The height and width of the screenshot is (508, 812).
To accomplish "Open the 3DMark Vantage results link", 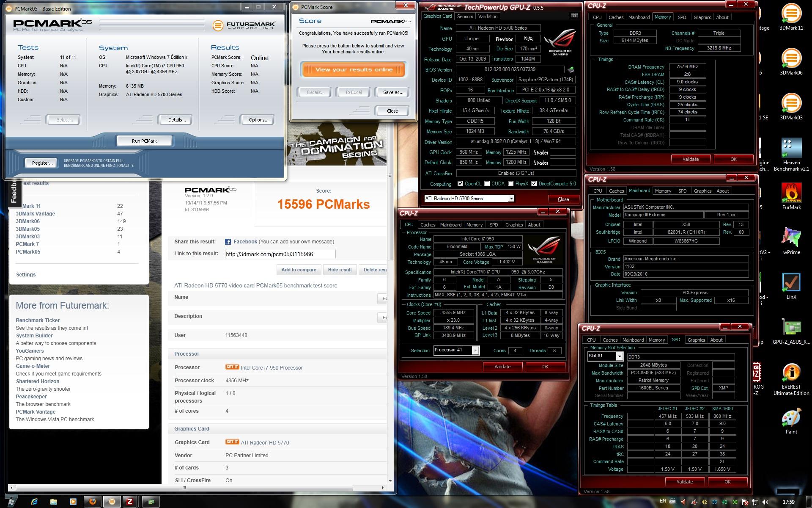I will click(35, 214).
